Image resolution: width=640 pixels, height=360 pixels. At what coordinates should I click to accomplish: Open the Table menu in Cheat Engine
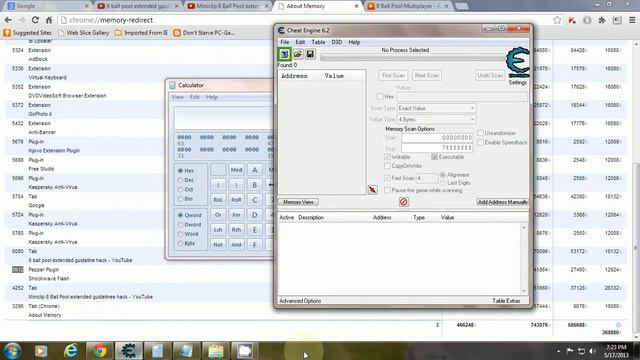point(318,42)
